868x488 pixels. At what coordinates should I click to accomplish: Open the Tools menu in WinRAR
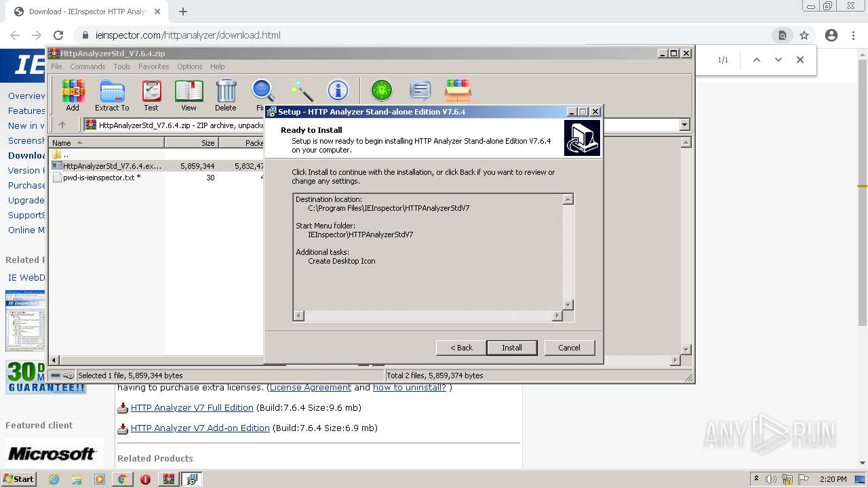coord(122,66)
